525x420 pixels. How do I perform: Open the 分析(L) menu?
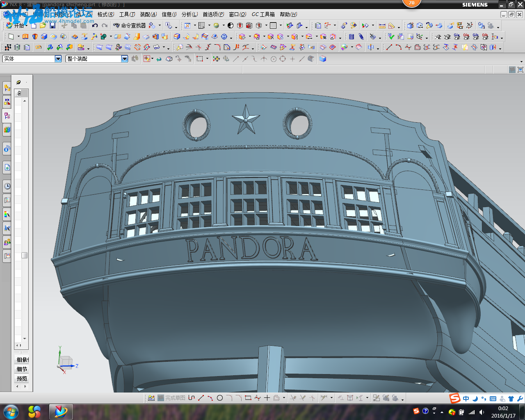click(190, 14)
